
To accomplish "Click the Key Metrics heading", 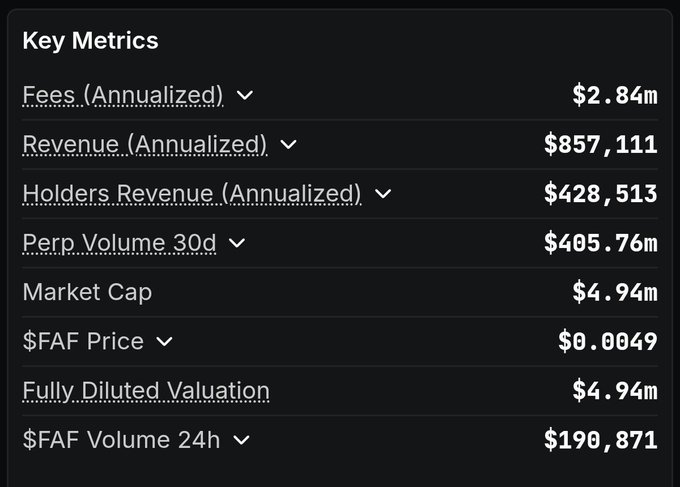I will 90,41.
